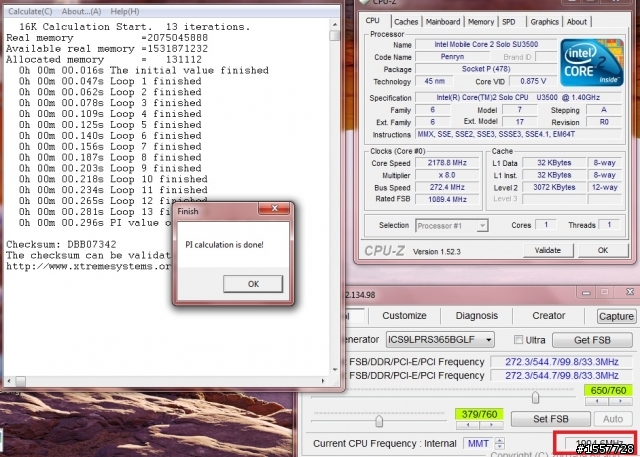Select the CPU tab in CPU-Z

pos(372,20)
